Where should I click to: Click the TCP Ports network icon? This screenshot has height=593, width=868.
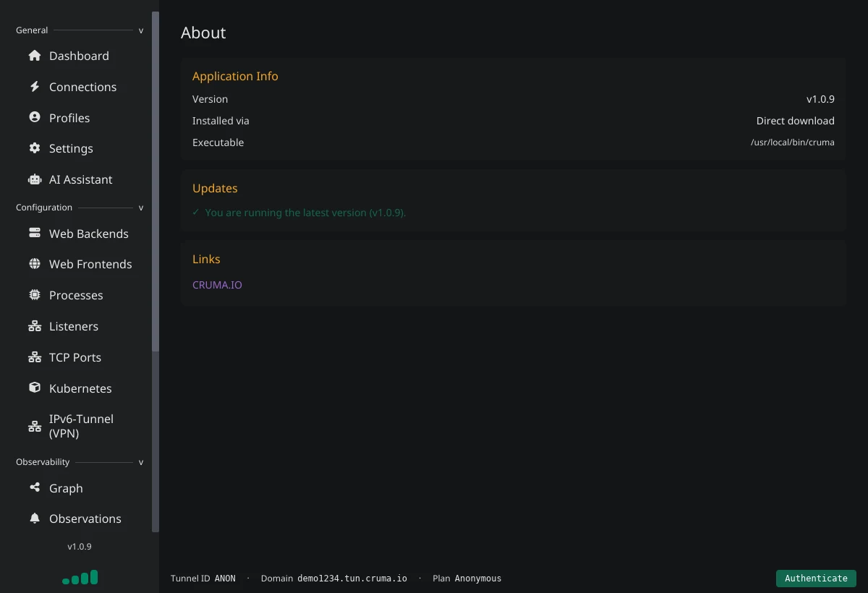35,357
